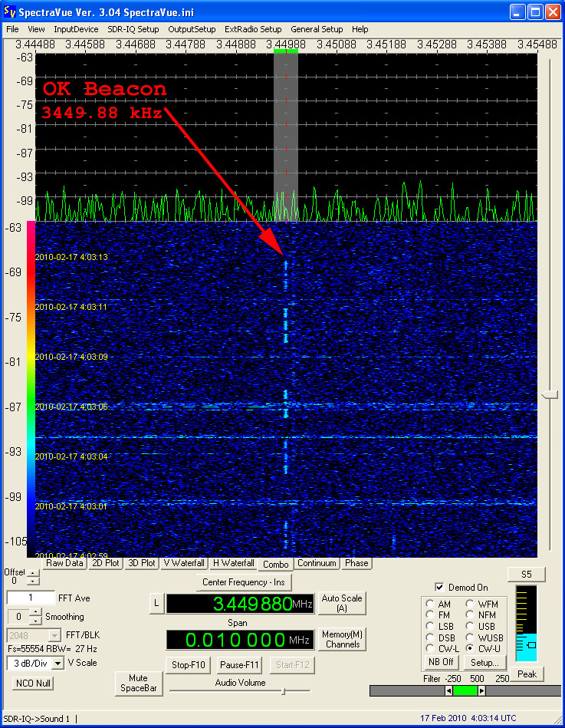
Task: Click Stop-F10 button
Action: (x=189, y=665)
